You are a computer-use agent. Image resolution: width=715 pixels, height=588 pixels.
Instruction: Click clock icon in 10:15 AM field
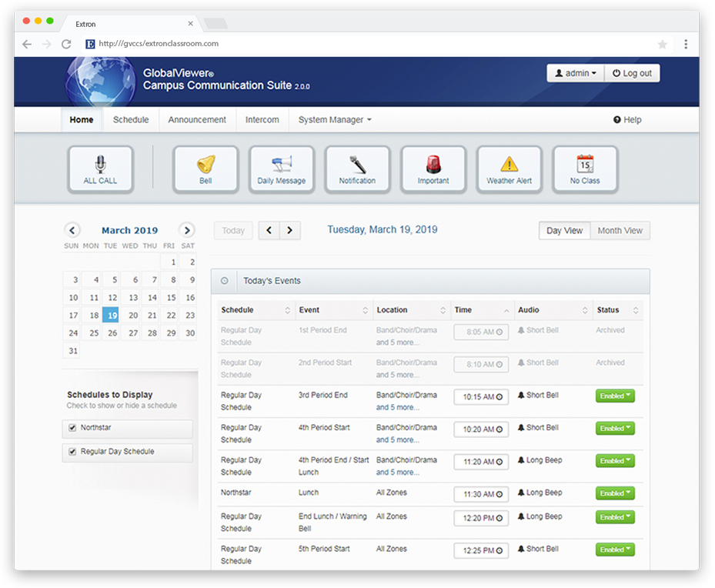coord(499,396)
